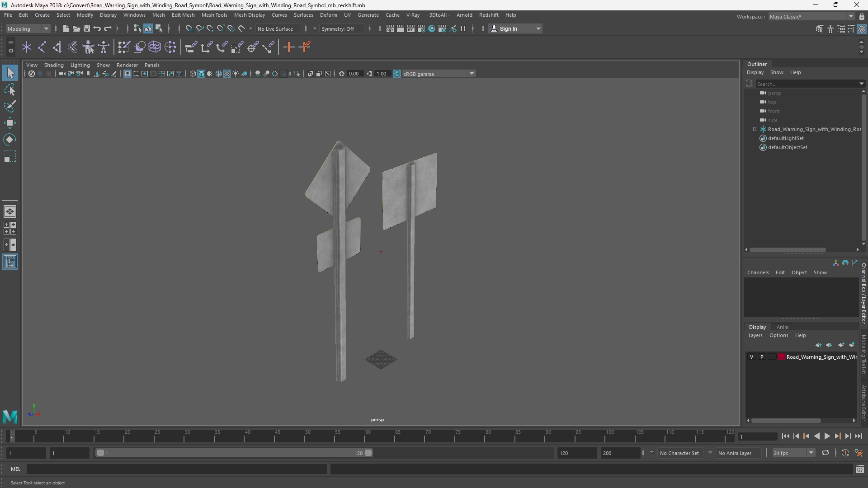The width and height of the screenshot is (868, 488).
Task: Open the script editor icon
Action: coord(859,469)
